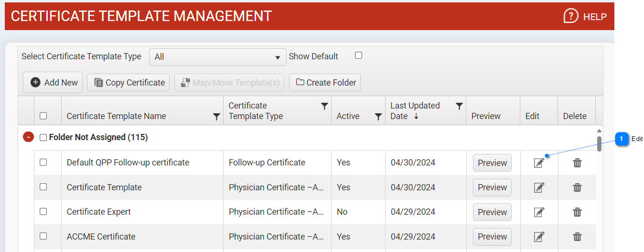The image size is (644, 252).
Task: Collapse the Folder Not Assigned group
Action: [29, 137]
